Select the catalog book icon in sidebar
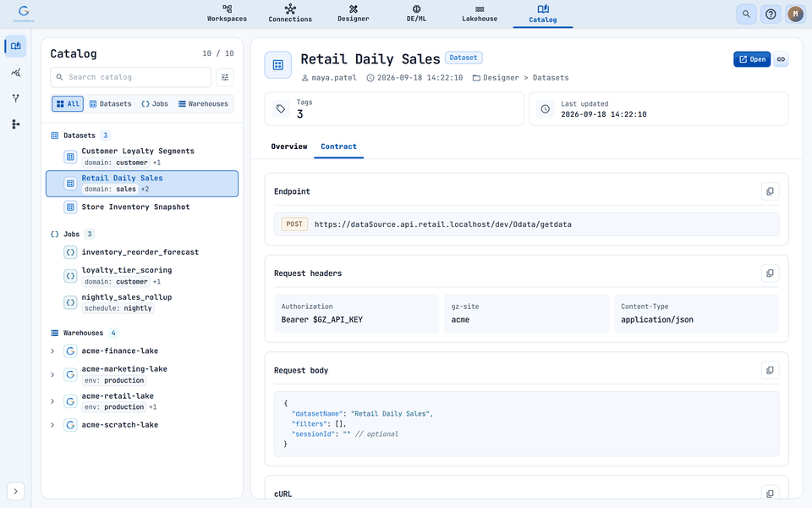Image resolution: width=812 pixels, height=508 pixels. 15,46
